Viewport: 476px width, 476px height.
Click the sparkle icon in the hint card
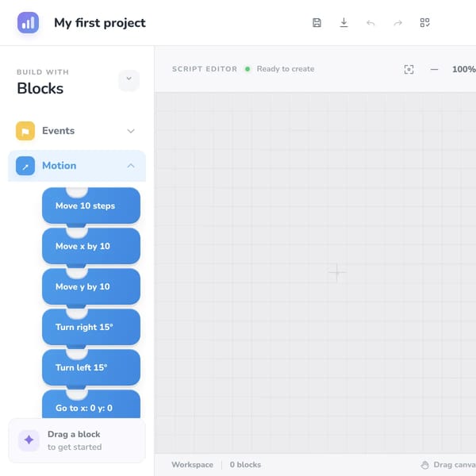[29, 440]
